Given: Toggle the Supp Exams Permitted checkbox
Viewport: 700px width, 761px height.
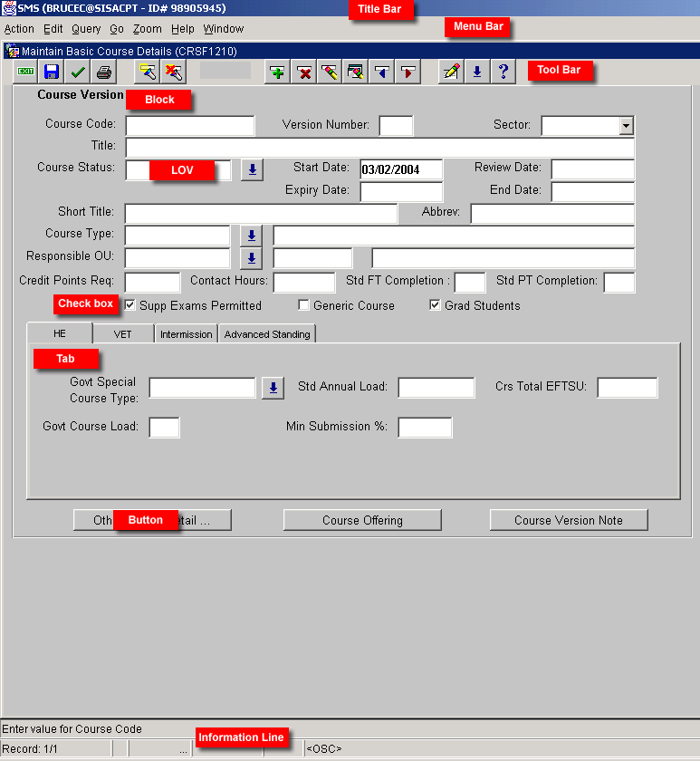Looking at the screenshot, I should pos(130,305).
